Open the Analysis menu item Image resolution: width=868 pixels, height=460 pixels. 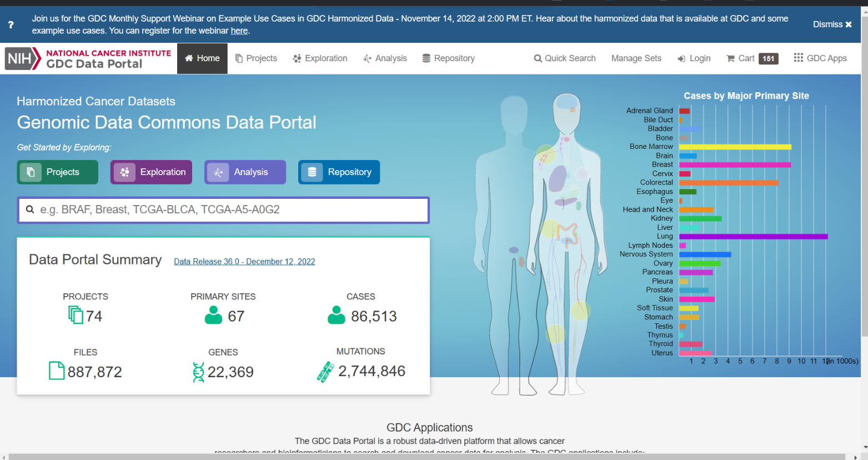tap(385, 58)
